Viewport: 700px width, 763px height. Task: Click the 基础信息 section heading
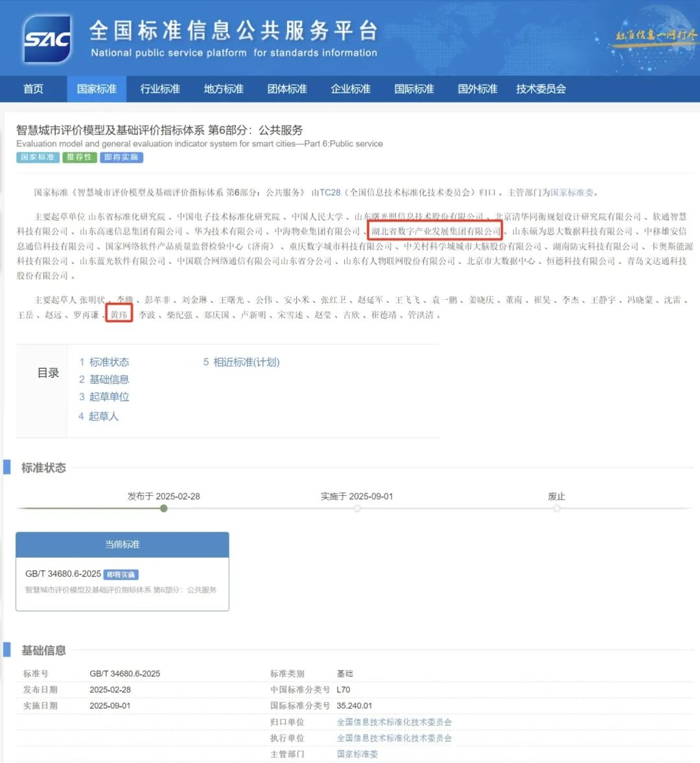43,651
